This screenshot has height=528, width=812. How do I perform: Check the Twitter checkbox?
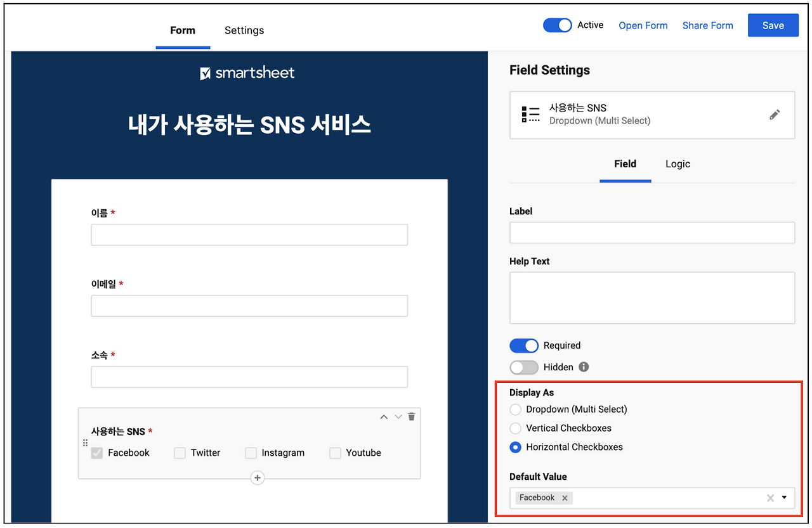(x=180, y=453)
